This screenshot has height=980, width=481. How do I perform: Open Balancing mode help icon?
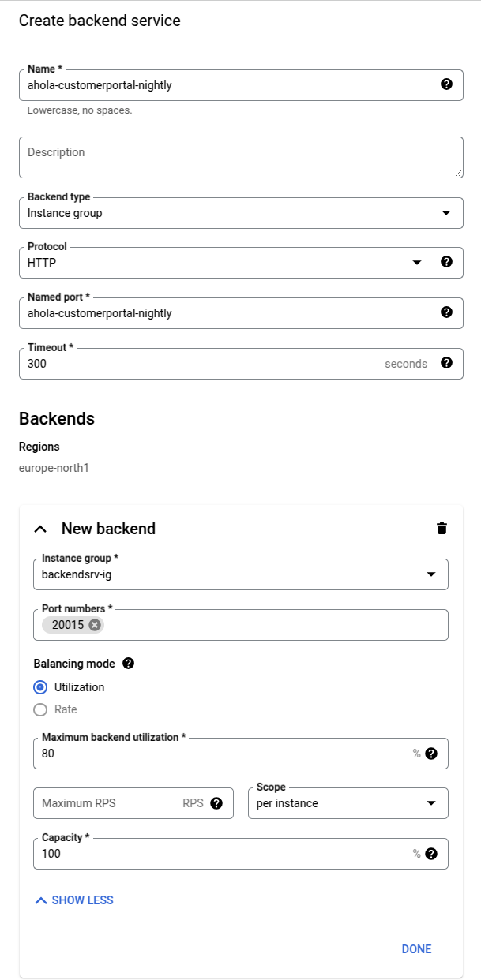click(129, 664)
